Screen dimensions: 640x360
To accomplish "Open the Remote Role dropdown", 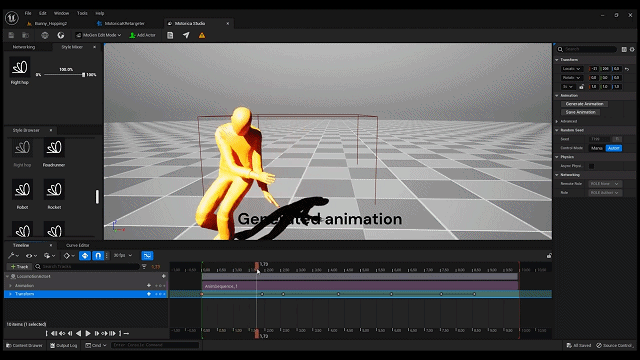I will (605, 184).
